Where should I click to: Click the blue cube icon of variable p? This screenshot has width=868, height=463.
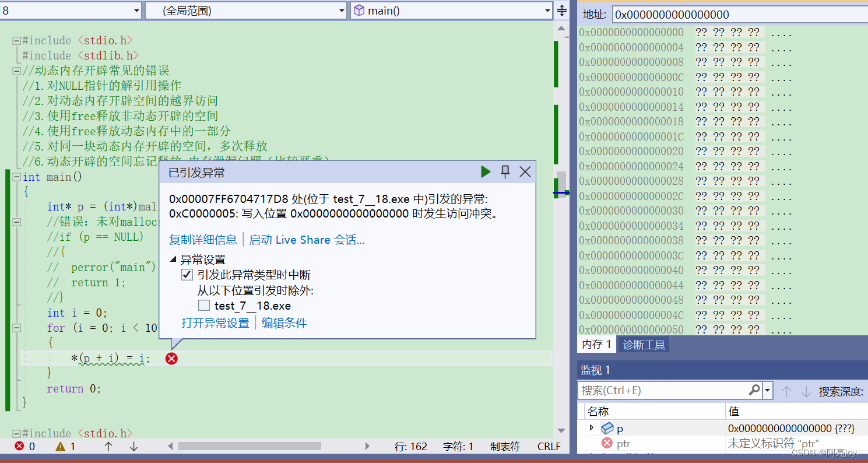(607, 429)
